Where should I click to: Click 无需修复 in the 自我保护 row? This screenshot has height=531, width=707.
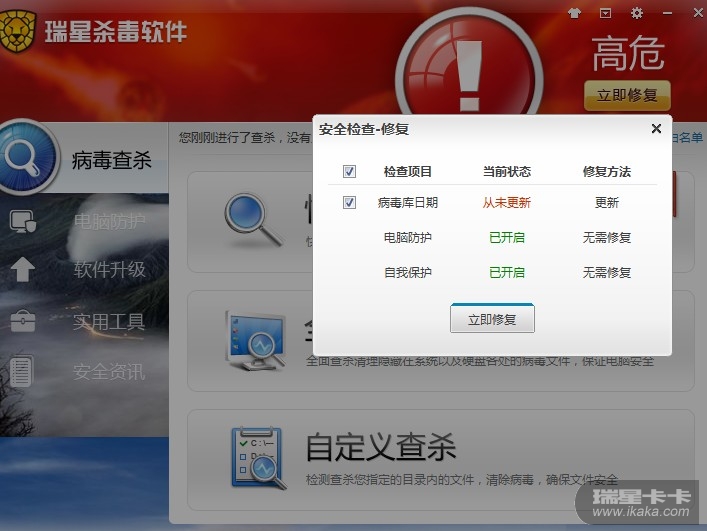606,273
